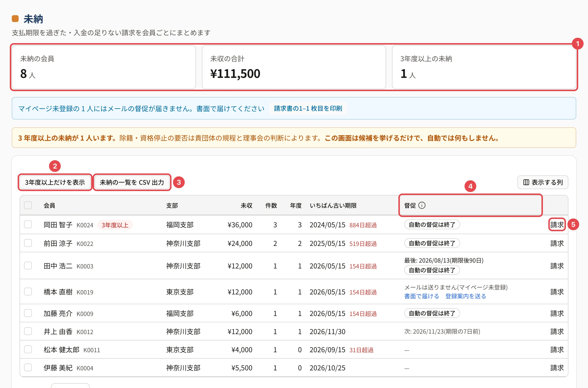Click 自動の督促は終了 pill in 前田 涼子 row

tap(432, 243)
